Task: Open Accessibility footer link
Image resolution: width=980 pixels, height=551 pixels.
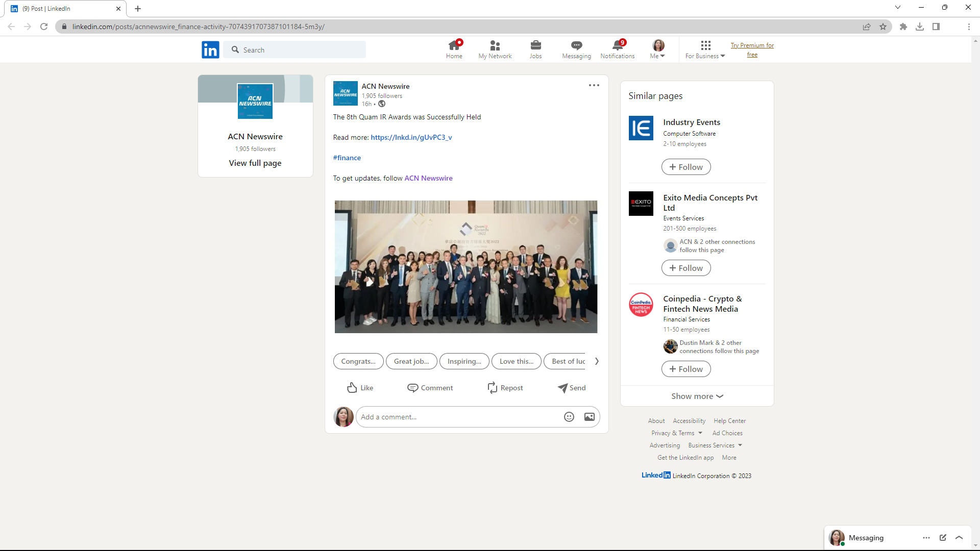Action: point(689,421)
